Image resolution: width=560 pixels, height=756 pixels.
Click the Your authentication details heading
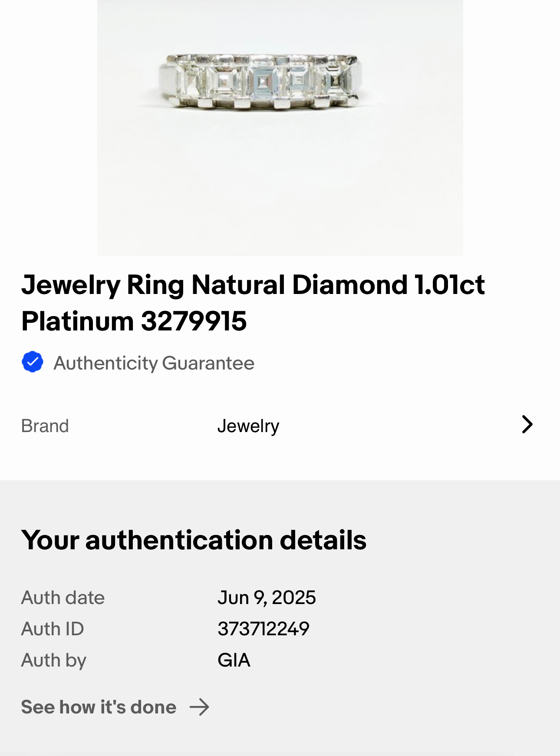click(194, 540)
